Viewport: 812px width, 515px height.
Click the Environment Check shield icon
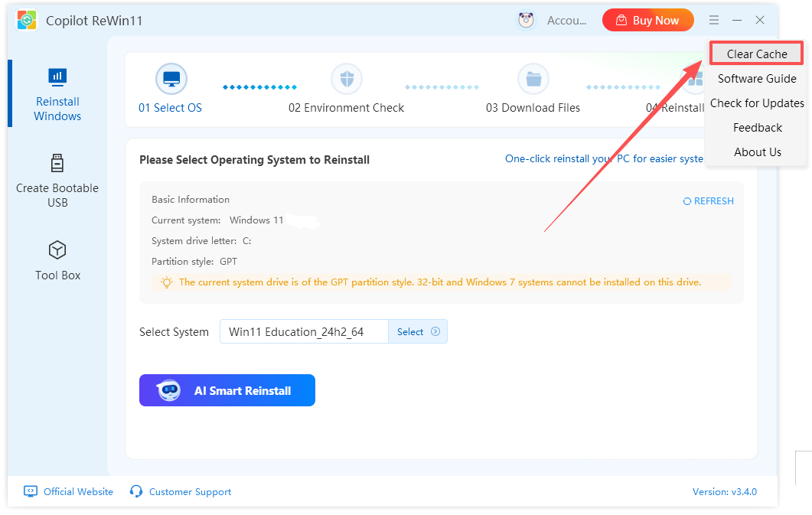[x=346, y=79]
